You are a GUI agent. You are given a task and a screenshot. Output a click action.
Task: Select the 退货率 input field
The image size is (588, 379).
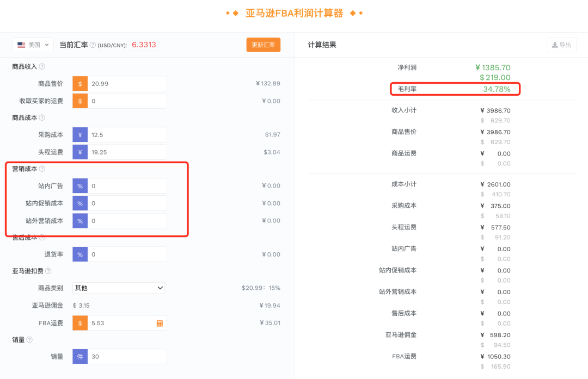127,254
